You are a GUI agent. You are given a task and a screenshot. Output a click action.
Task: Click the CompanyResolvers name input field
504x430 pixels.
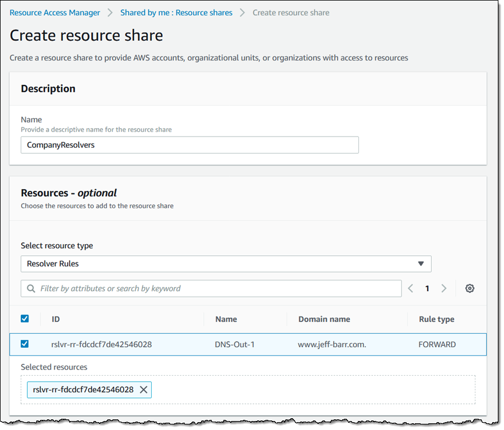pos(189,145)
